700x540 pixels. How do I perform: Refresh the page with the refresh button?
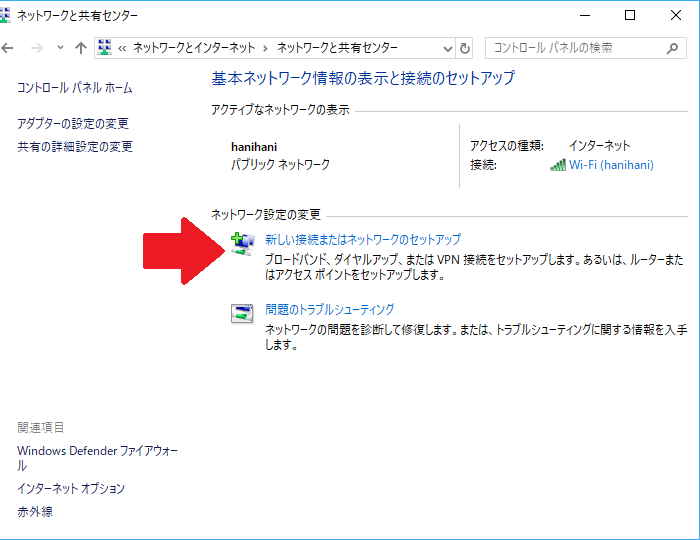465,48
